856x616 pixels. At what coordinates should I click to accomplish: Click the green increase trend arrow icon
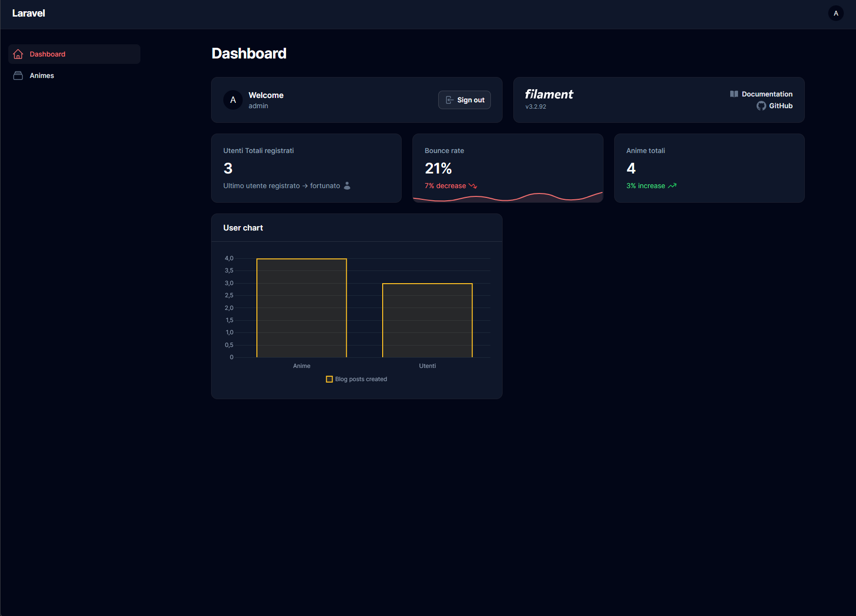click(672, 186)
